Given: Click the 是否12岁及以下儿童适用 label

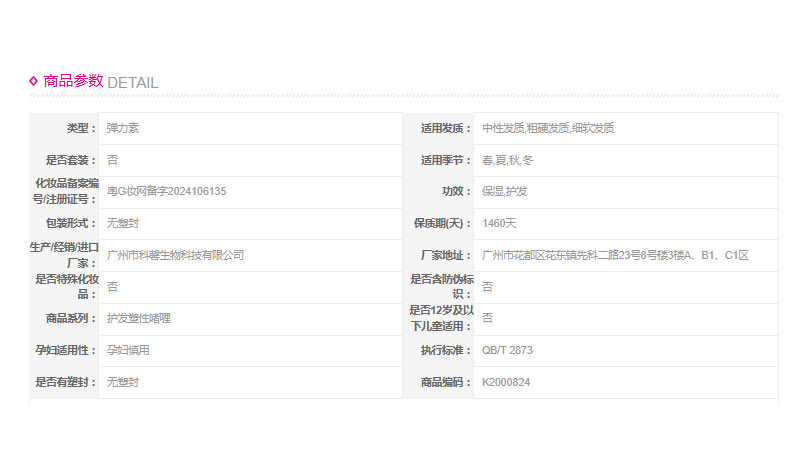Looking at the screenshot, I should click(x=441, y=318).
